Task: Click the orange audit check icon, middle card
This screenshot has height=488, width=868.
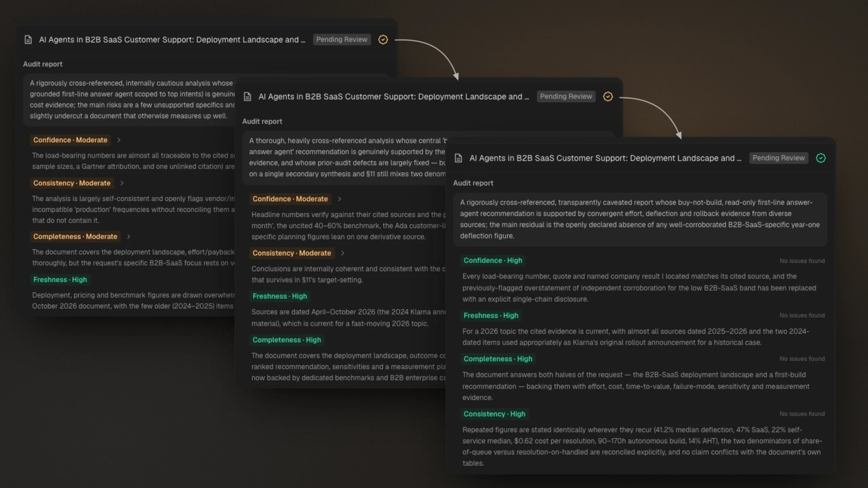Action: [608, 97]
